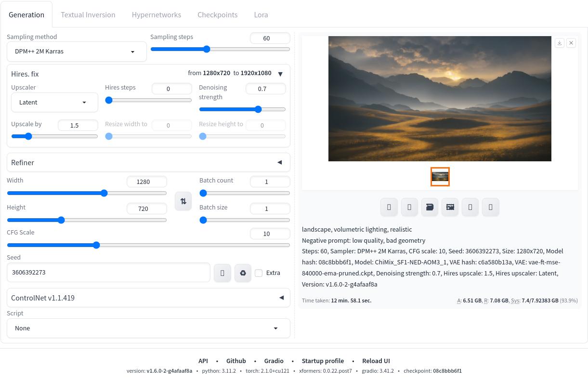Open the Startup profile link
This screenshot has width=588, height=379.
point(323,361)
